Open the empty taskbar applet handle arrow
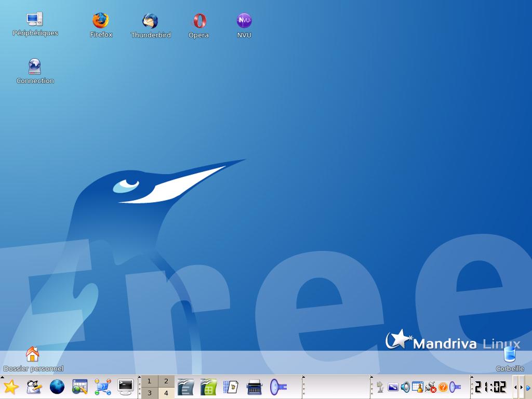The width and height of the screenshot is (532, 399). click(303, 377)
